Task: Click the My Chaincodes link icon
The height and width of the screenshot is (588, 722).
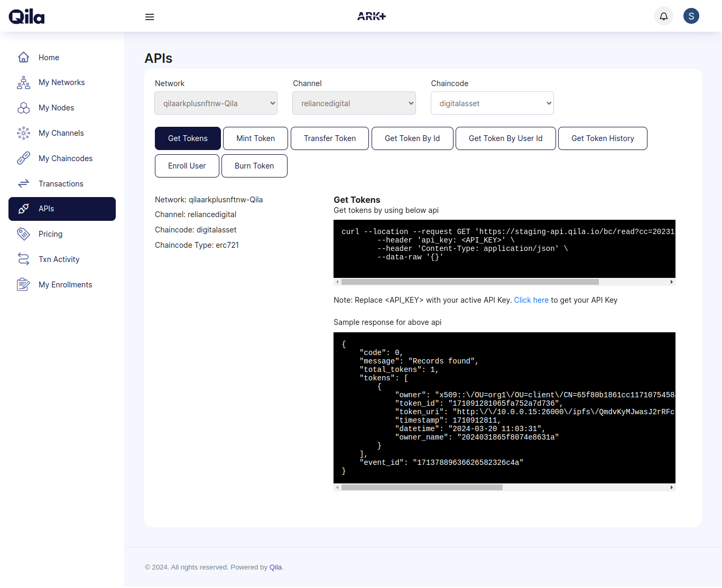Action: tap(24, 158)
